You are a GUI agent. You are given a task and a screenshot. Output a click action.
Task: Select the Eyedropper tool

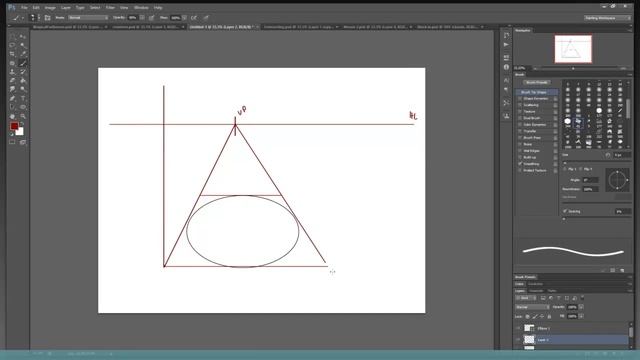point(23,54)
